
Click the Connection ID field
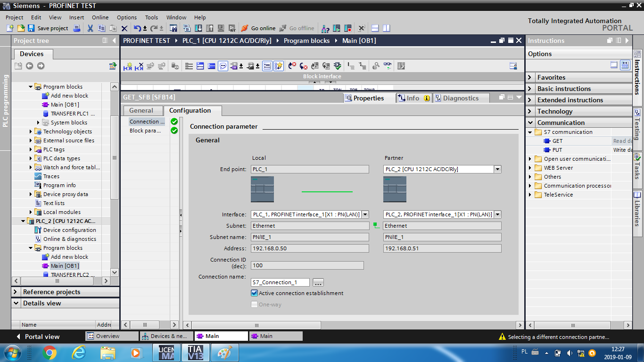[x=307, y=265]
